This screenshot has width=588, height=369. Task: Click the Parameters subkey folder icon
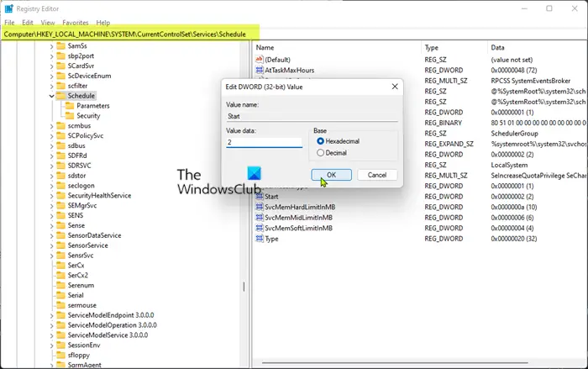70,105
